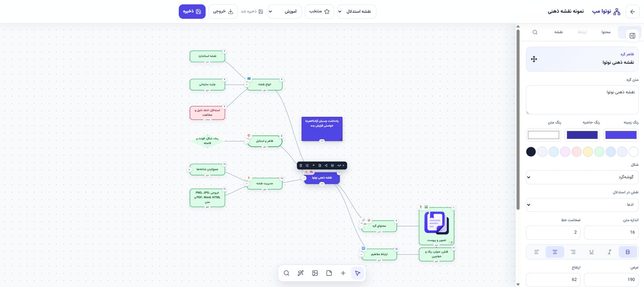
Task: Open the رنگ زمینه background color picker
Action: (621, 135)
